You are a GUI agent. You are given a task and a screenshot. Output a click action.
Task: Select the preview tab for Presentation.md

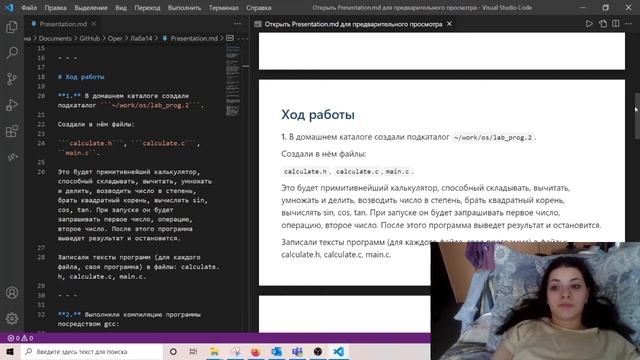[353, 24]
